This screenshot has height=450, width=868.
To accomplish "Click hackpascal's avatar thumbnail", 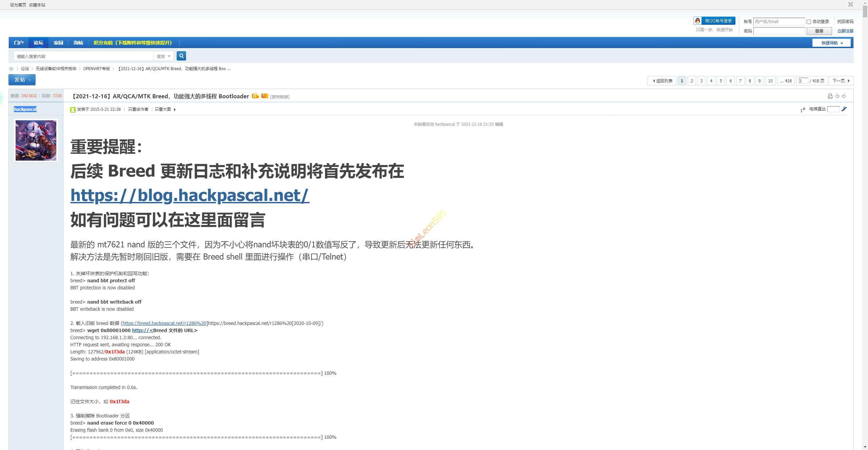I will [x=36, y=140].
